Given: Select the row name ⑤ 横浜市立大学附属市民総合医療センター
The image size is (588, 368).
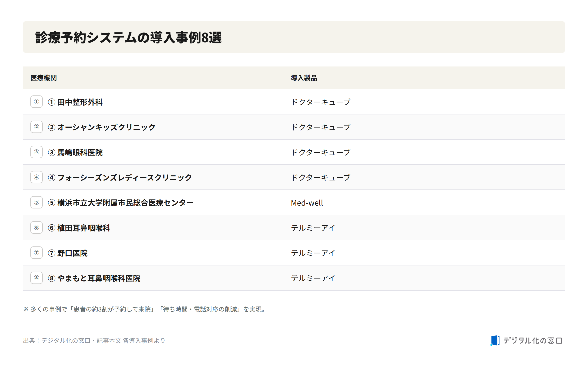Looking at the screenshot, I should coord(121,203).
